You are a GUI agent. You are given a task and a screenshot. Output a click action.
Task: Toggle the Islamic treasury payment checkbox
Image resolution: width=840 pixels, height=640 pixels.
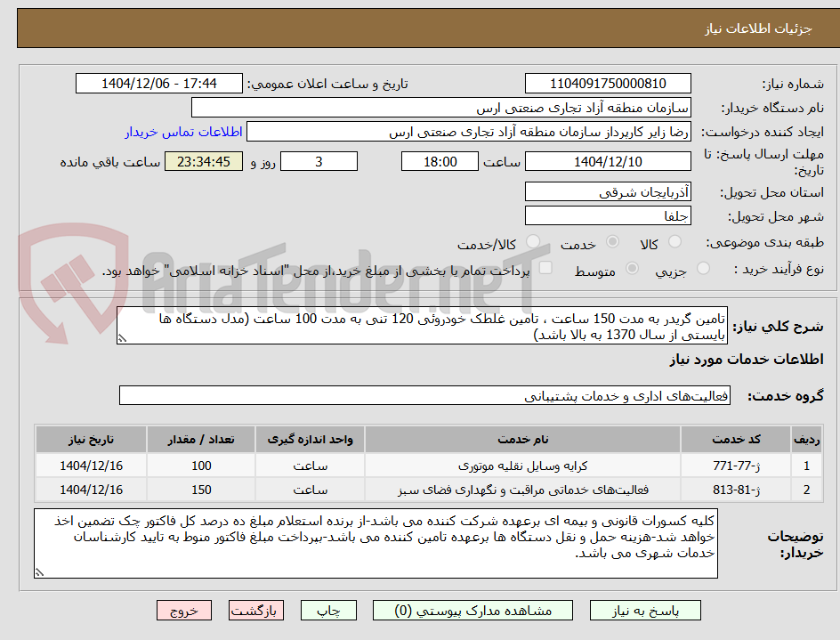[545, 267]
